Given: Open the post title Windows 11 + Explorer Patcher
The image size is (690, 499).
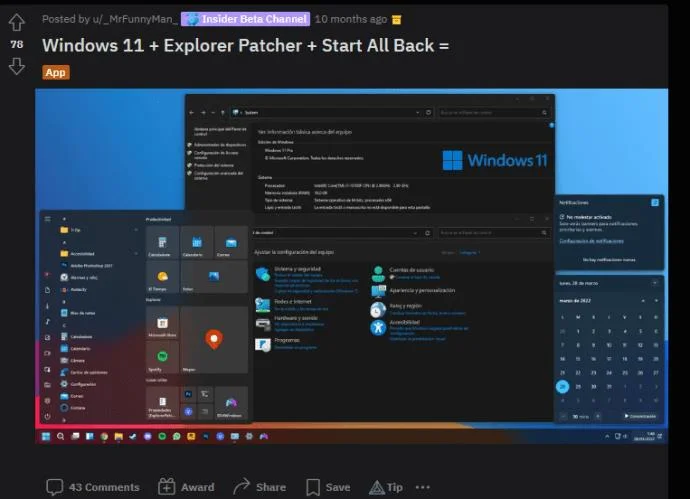Looking at the screenshot, I should [246, 45].
